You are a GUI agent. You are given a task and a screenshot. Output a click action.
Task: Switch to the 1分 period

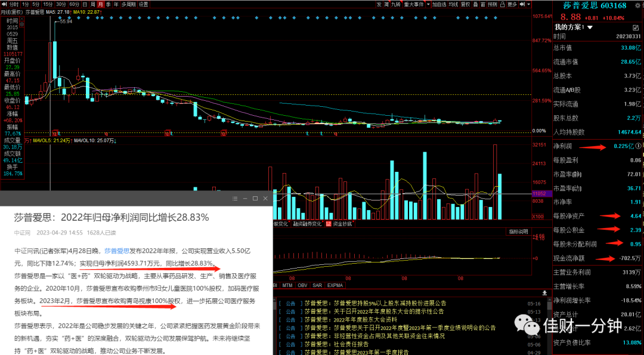(26, 4)
